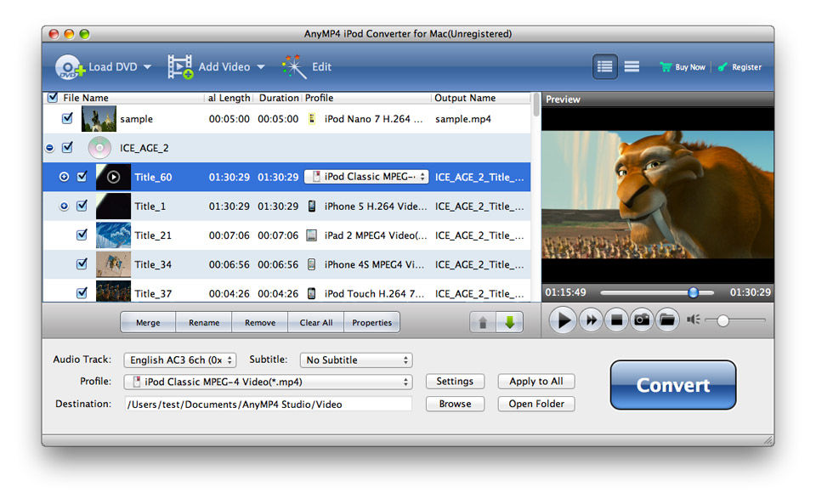Click the Register checkmark icon
Screen dimensions: 816x504
click(x=722, y=66)
